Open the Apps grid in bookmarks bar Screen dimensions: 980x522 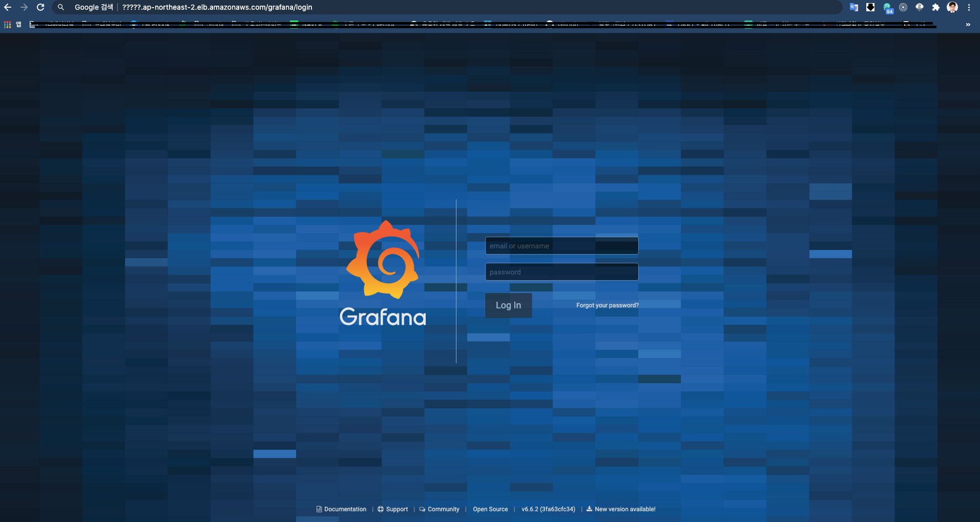[7, 24]
